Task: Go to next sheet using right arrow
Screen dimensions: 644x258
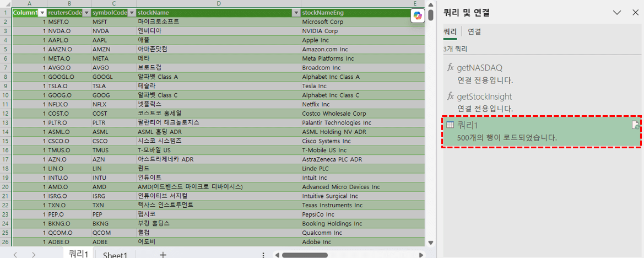Action: click(x=34, y=254)
